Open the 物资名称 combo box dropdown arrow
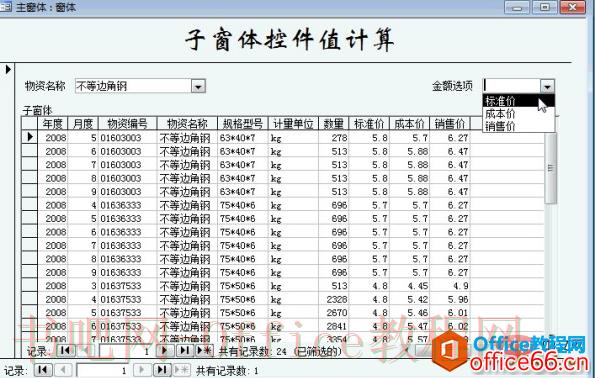The width and height of the screenshot is (595, 378). (x=198, y=86)
